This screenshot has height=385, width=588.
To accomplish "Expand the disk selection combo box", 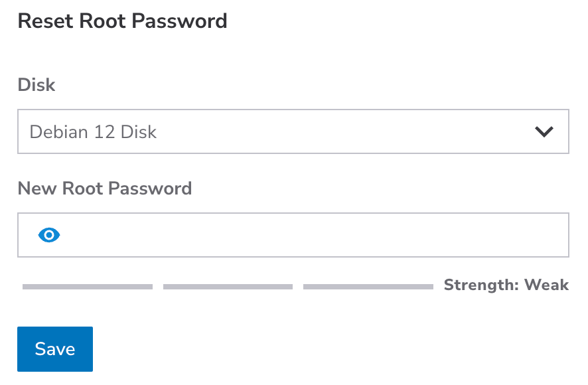I will (x=293, y=131).
